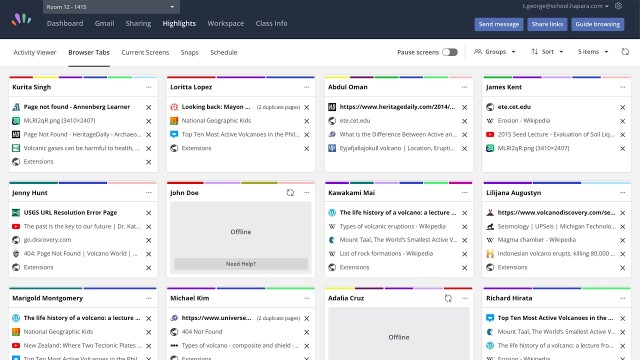Toggle the Pause screens switch
Screen dimensions: 640x360
450,52
